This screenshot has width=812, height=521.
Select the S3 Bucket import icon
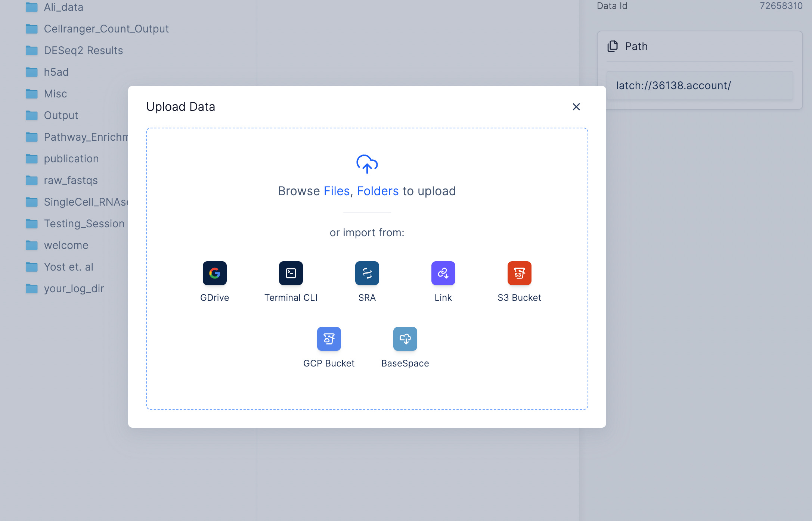pos(519,273)
